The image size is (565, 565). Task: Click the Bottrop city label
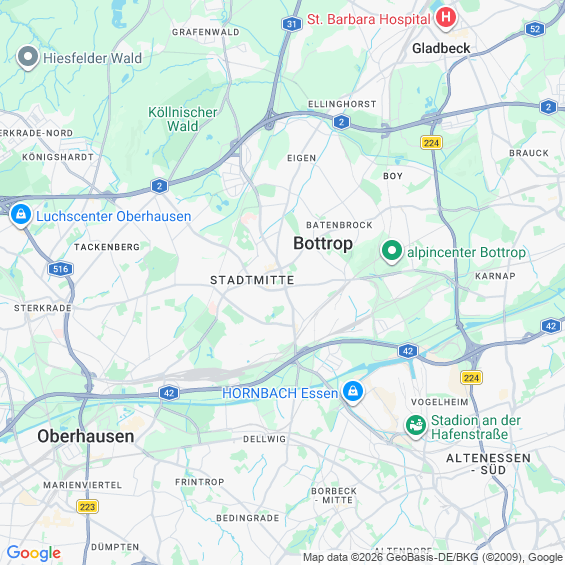pyautogui.click(x=323, y=244)
